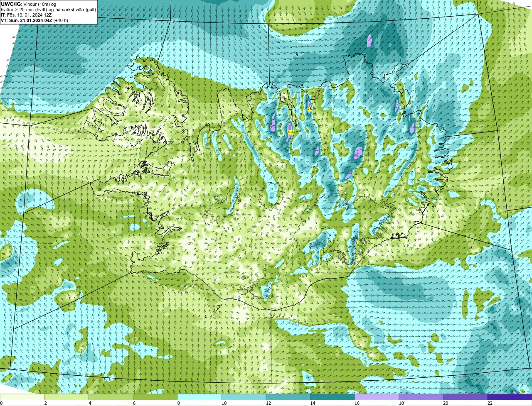Click the 14–16 m/s dark teal legend swatch
The height and width of the screenshot is (406, 532).
click(332, 397)
